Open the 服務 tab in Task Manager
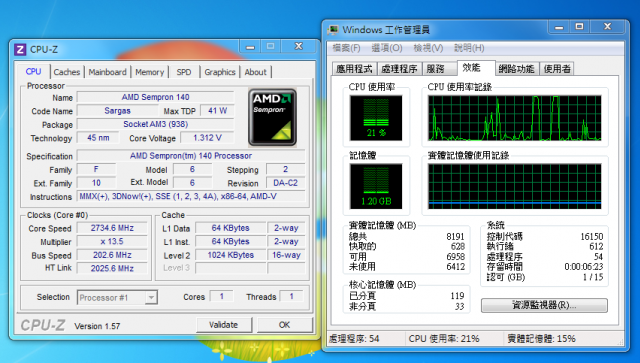This screenshot has height=363, width=640. (x=439, y=69)
